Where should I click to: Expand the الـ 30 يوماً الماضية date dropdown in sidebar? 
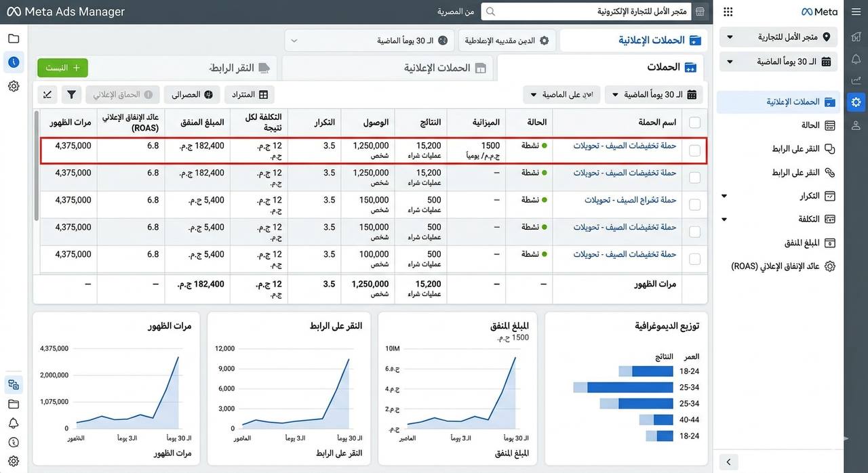tap(778, 62)
